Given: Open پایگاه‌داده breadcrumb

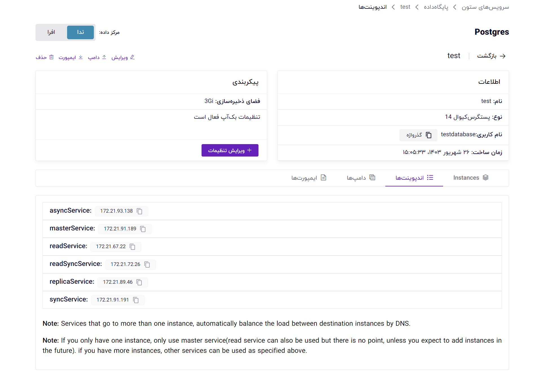Looking at the screenshot, I should tap(436, 7).
